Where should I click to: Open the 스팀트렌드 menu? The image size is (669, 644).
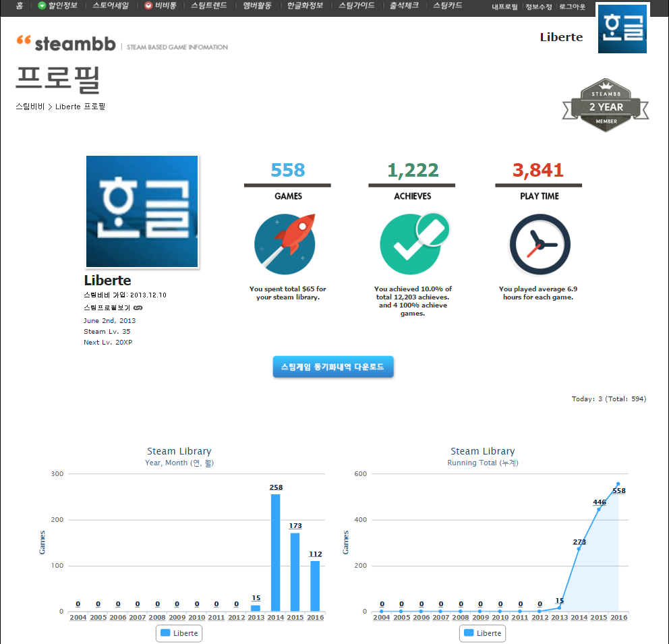208,5
